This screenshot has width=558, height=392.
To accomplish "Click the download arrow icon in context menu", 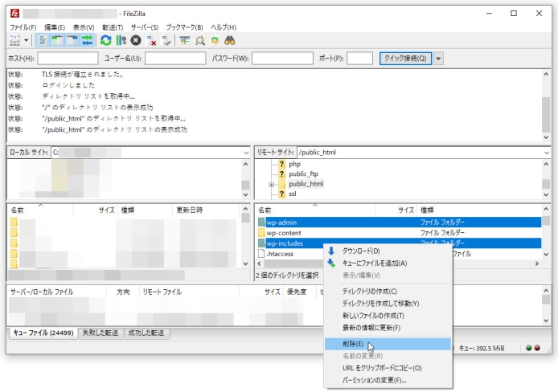I will click(331, 251).
